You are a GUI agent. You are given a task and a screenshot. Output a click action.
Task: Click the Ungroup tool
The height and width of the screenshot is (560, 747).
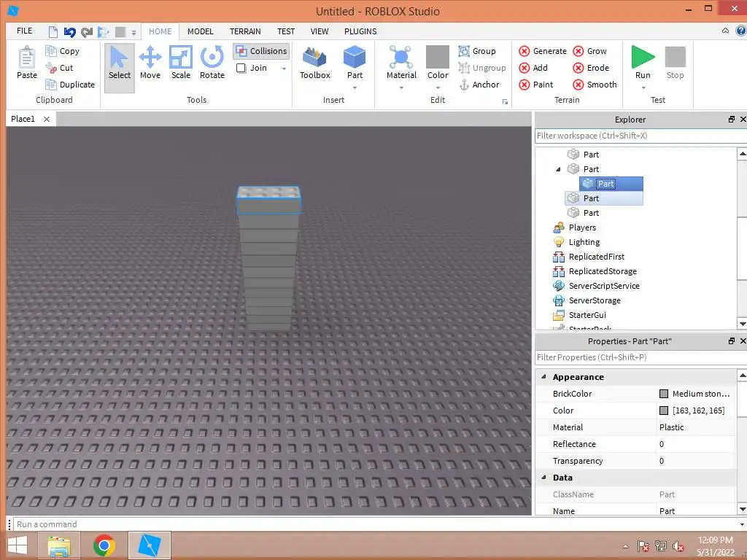(481, 68)
